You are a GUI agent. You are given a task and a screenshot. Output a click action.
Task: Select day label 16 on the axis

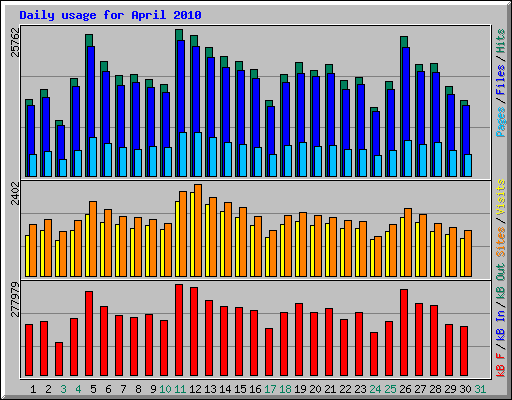point(255,389)
